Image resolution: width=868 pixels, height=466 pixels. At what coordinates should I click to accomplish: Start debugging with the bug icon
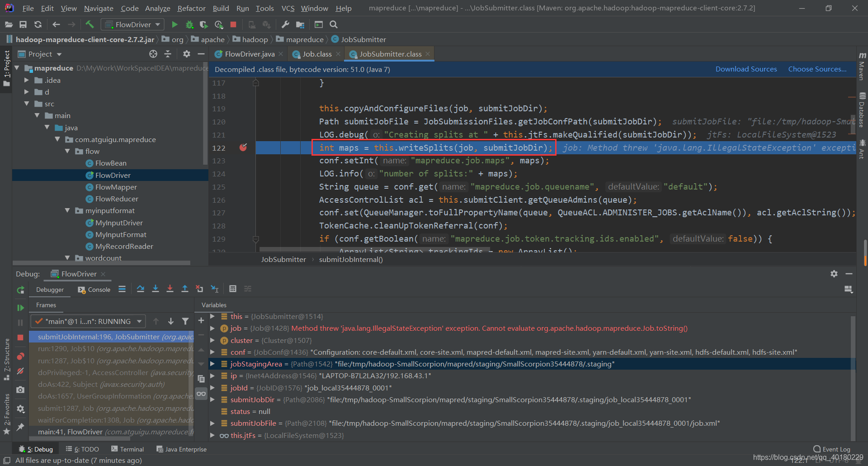189,24
